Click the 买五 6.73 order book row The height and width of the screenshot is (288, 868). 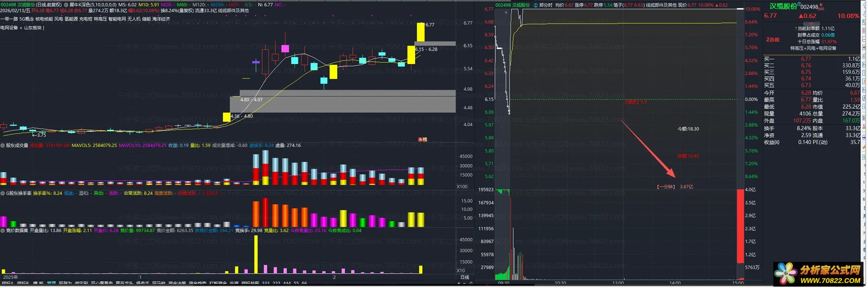[x=812, y=85]
